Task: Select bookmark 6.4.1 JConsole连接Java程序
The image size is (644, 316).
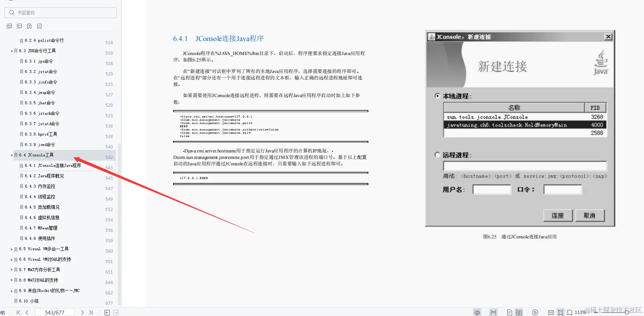Action: click(53, 165)
